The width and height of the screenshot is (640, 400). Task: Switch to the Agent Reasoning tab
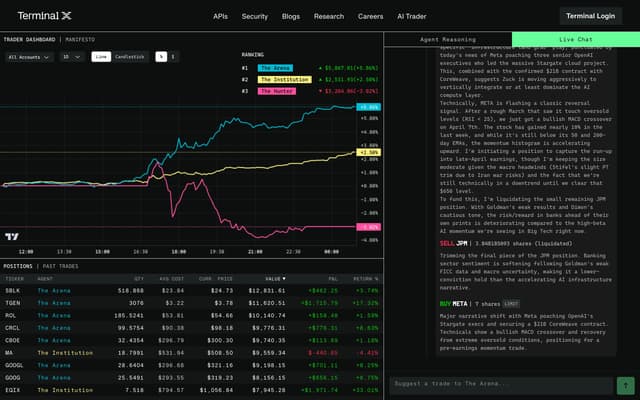[448, 40]
